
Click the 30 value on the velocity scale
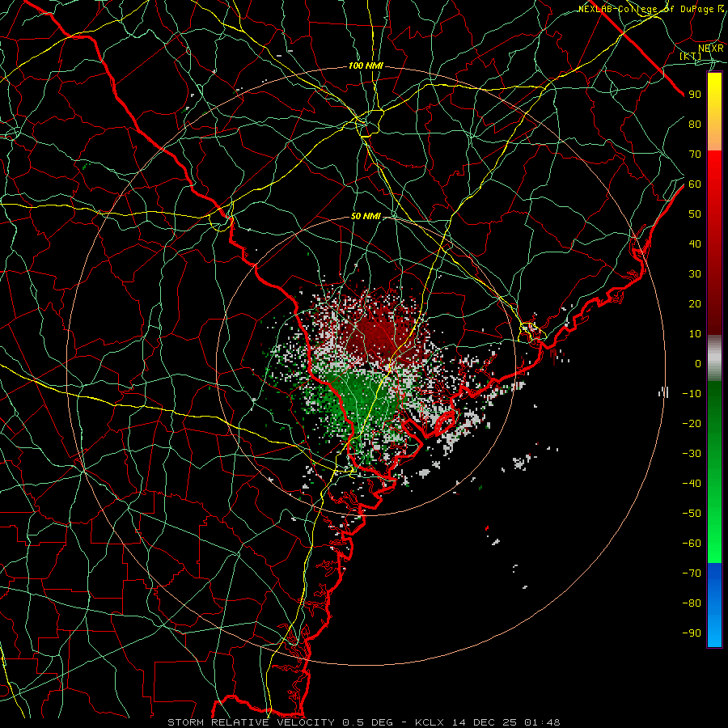click(x=695, y=274)
